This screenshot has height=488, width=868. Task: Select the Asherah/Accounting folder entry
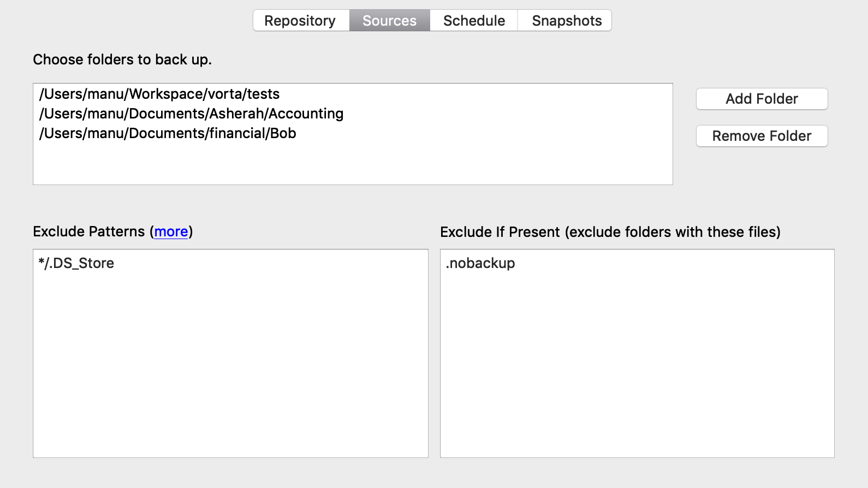191,114
